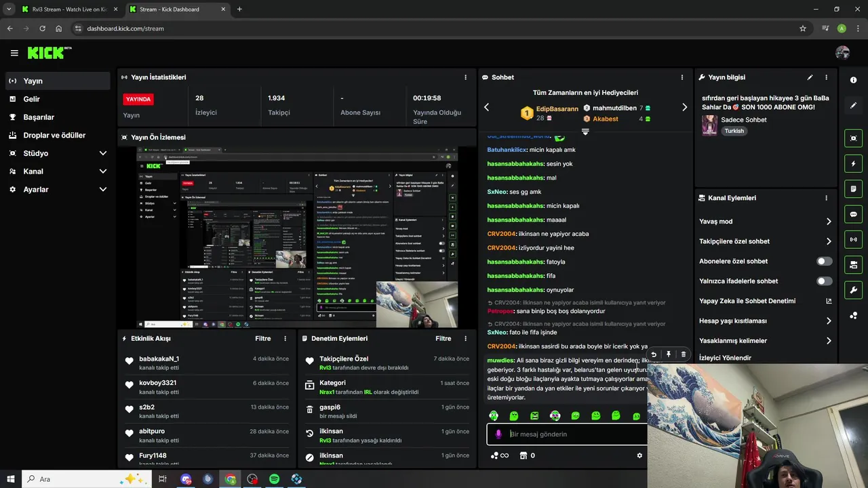Open Yapay Zeka ile Sohbet Denetimi external link
The width and height of the screenshot is (868, 488).
[829, 301]
